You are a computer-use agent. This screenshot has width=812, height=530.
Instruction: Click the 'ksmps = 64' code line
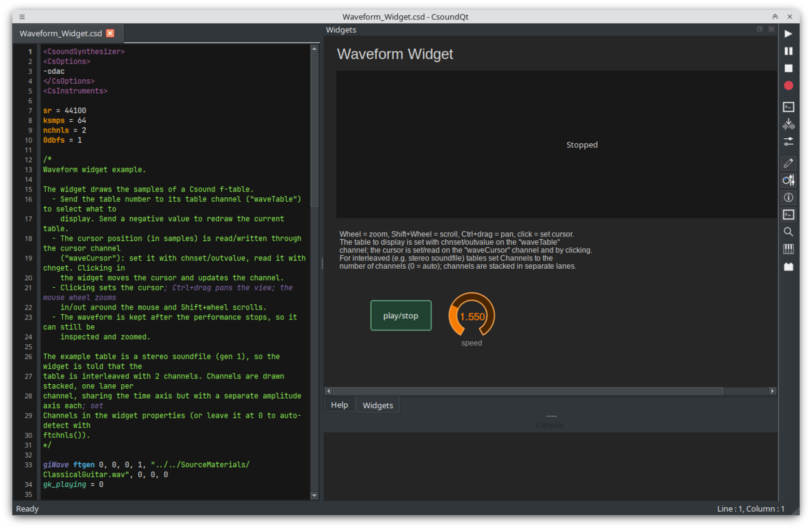pyautogui.click(x=65, y=120)
